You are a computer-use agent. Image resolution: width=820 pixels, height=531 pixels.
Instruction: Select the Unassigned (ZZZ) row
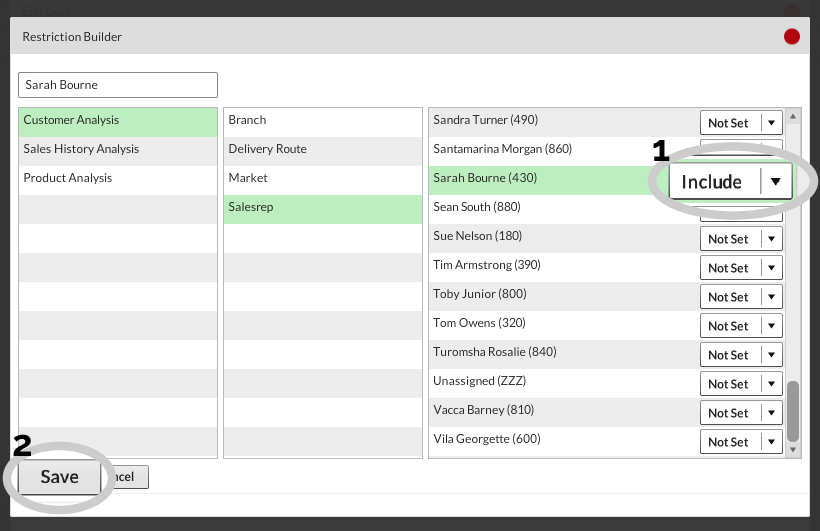[x=607, y=384]
